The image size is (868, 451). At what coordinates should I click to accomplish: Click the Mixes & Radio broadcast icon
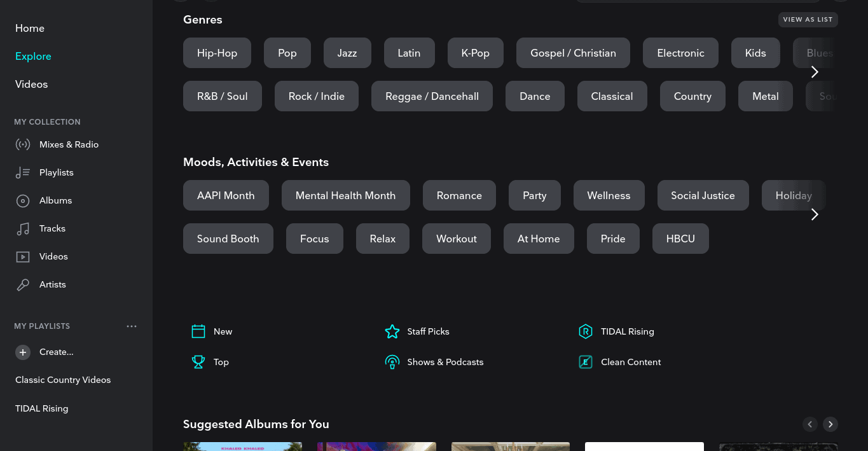click(23, 144)
